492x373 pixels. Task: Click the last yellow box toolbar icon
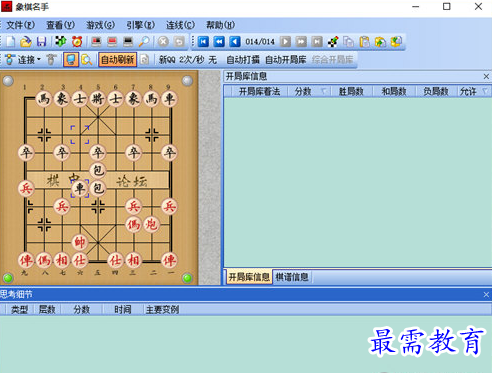[396, 42]
